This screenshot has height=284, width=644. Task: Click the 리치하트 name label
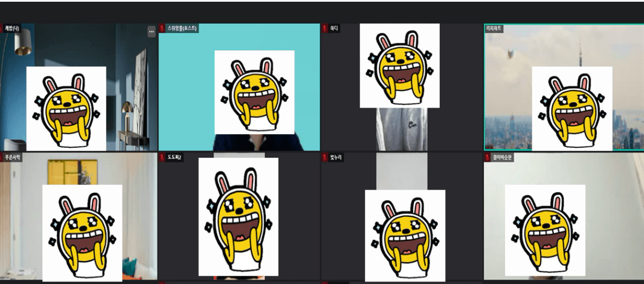tap(494, 28)
